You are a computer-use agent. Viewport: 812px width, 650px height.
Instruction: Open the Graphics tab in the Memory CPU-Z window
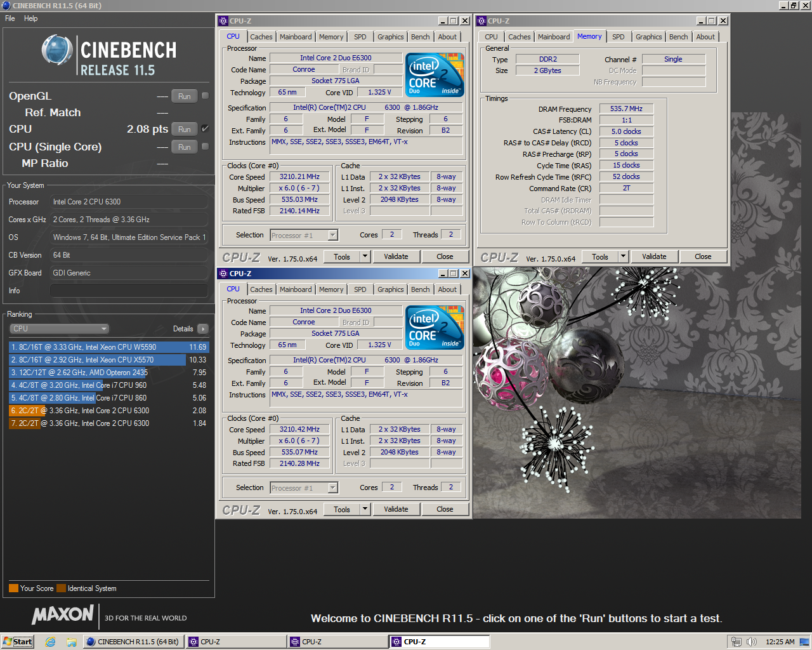[648, 37]
